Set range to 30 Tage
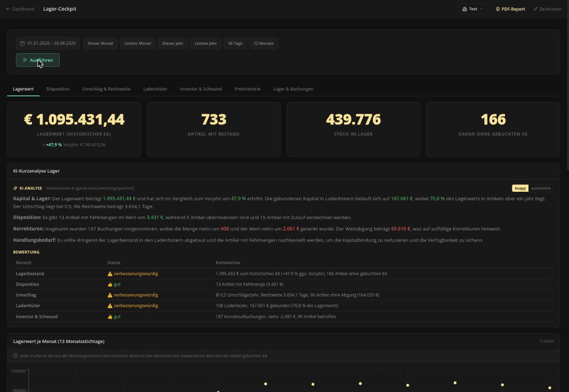569x392 pixels. point(235,43)
